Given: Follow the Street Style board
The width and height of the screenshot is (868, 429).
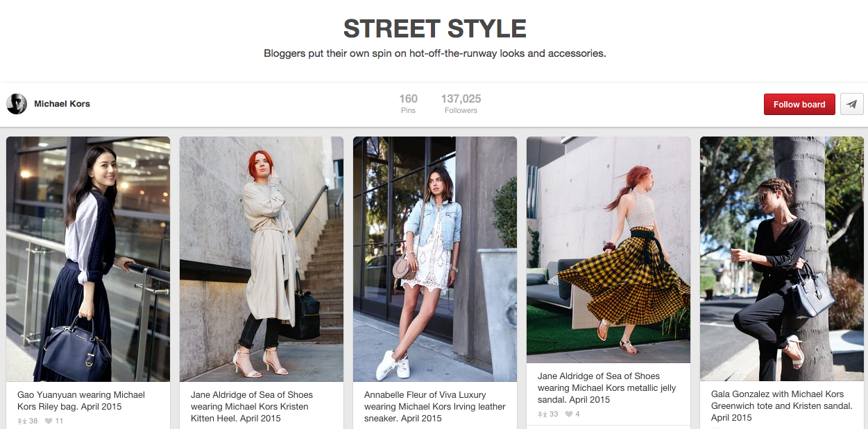Looking at the screenshot, I should coord(799,104).
